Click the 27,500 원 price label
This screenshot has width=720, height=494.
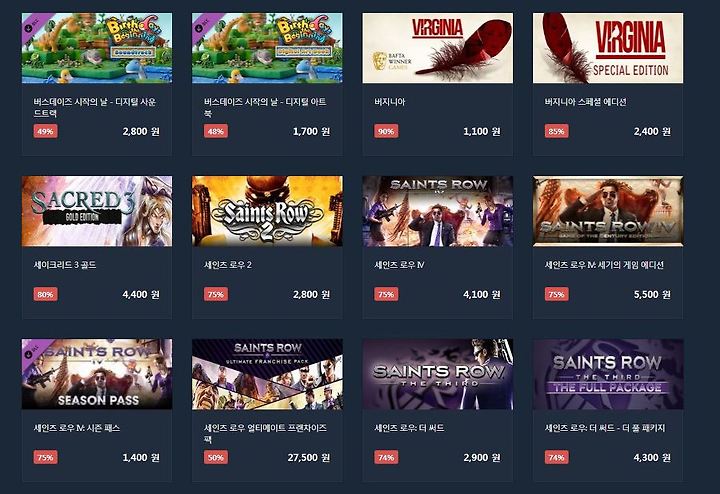pyautogui.click(x=309, y=458)
